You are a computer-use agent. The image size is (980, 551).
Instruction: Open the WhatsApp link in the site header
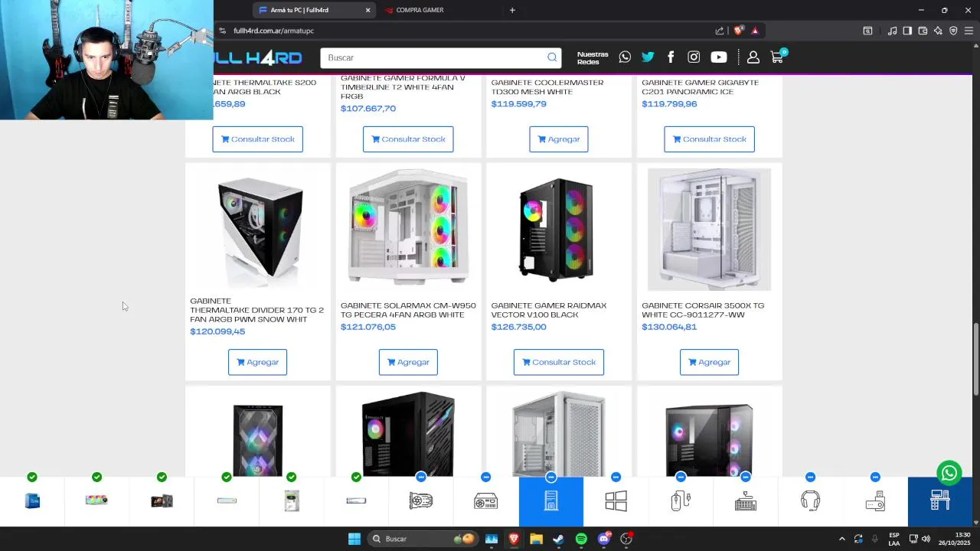click(x=625, y=57)
